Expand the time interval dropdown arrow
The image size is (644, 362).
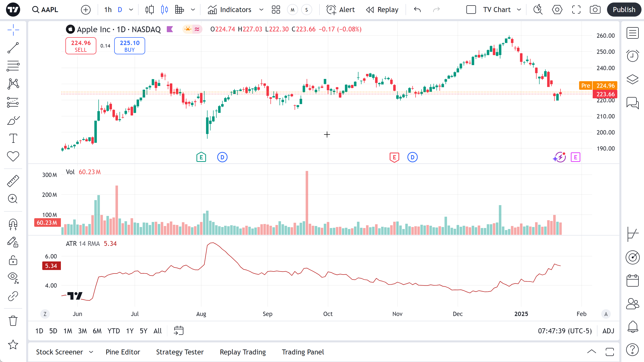131,10
